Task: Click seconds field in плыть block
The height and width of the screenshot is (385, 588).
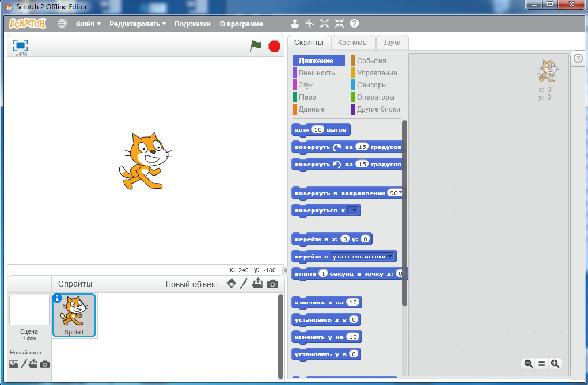Action: click(323, 273)
